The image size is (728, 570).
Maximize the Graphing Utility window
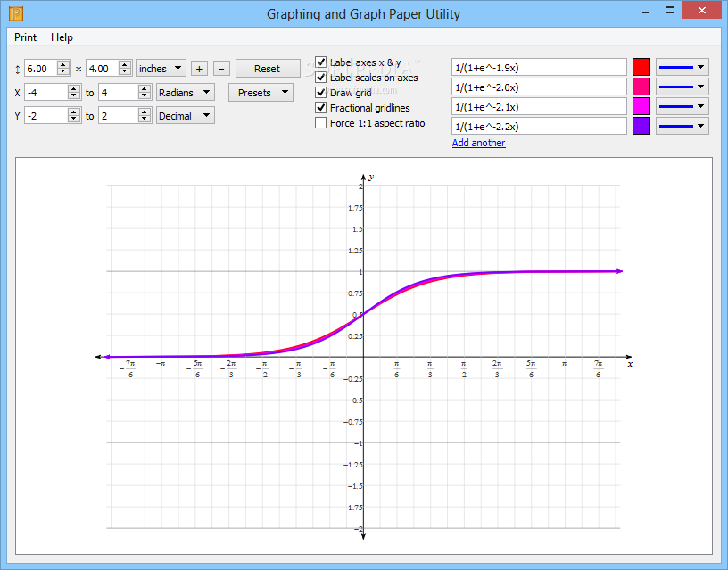(x=669, y=10)
